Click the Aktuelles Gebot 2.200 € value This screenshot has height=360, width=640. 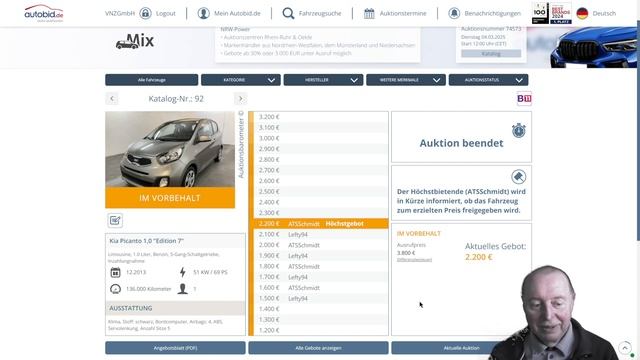479,257
